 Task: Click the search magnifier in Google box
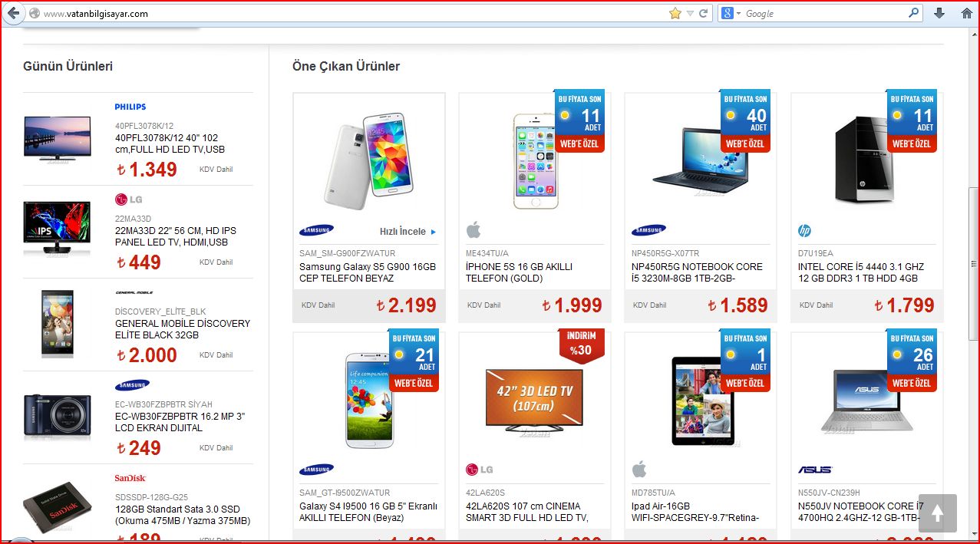[913, 13]
